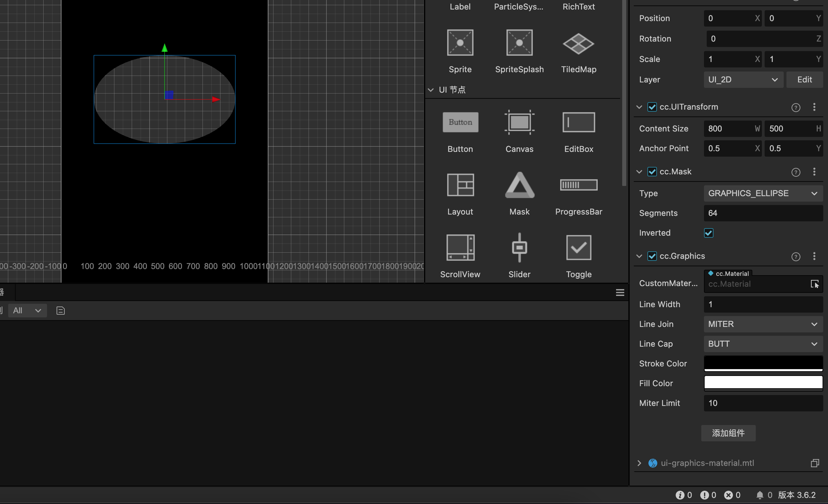Open help for cc.Mask component
The height and width of the screenshot is (504, 828).
tap(795, 172)
